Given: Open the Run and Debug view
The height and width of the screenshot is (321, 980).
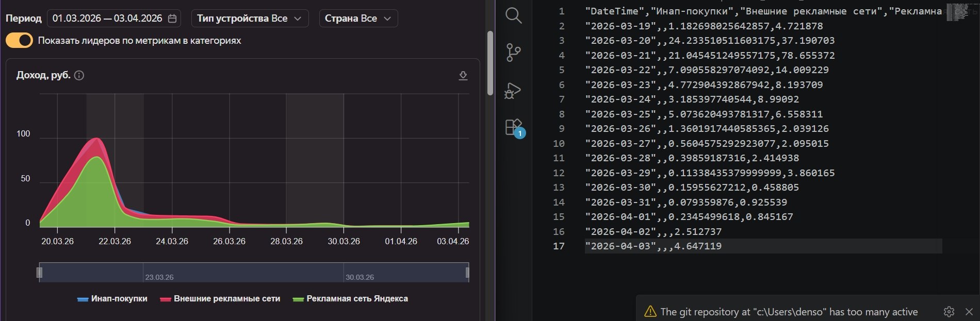Looking at the screenshot, I should (513, 90).
